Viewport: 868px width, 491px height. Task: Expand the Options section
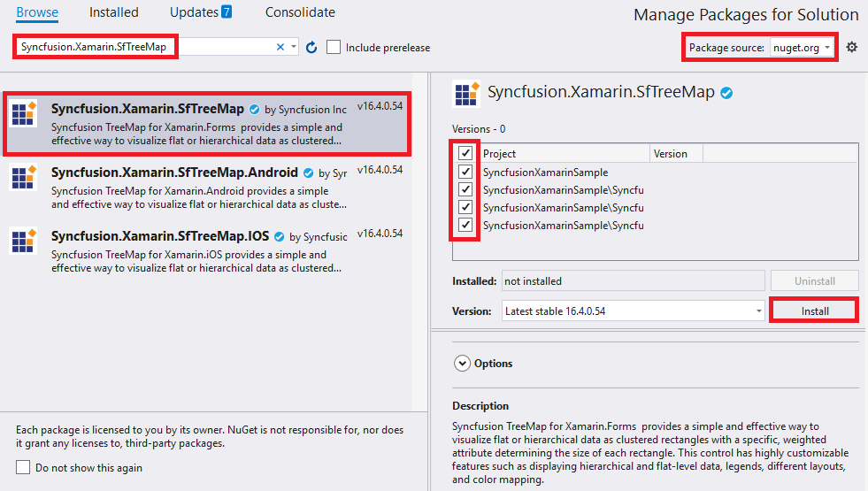click(x=462, y=363)
